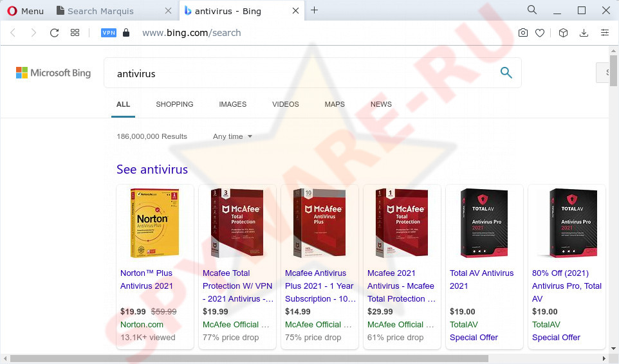Click the Norton AntiVirus Plus box image
Viewport: 619px width, 364px height.
coord(154,223)
